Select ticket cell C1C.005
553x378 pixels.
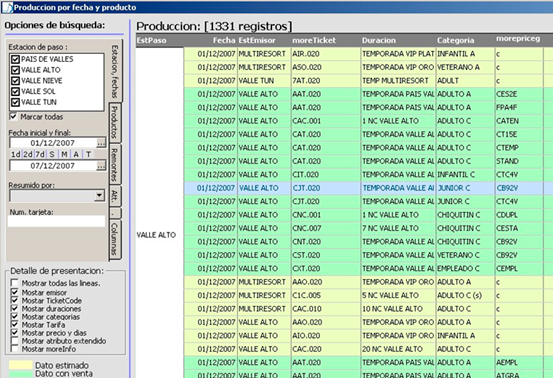coord(326,295)
